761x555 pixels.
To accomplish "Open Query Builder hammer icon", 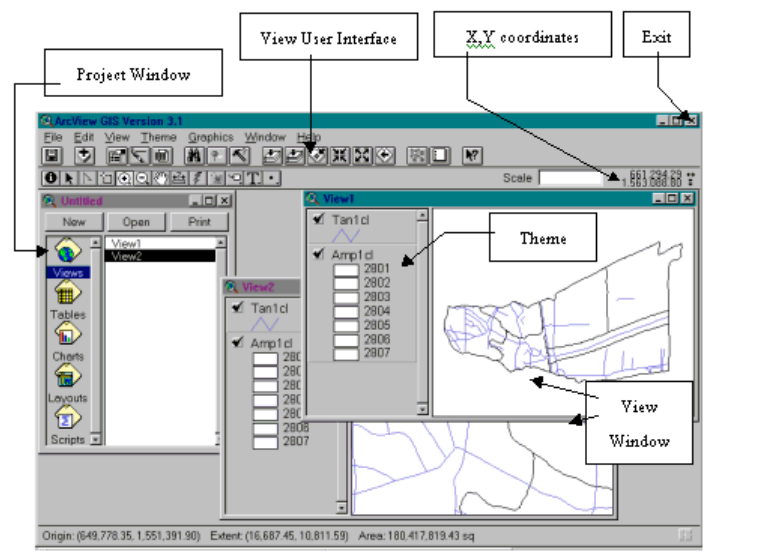I will [x=239, y=156].
